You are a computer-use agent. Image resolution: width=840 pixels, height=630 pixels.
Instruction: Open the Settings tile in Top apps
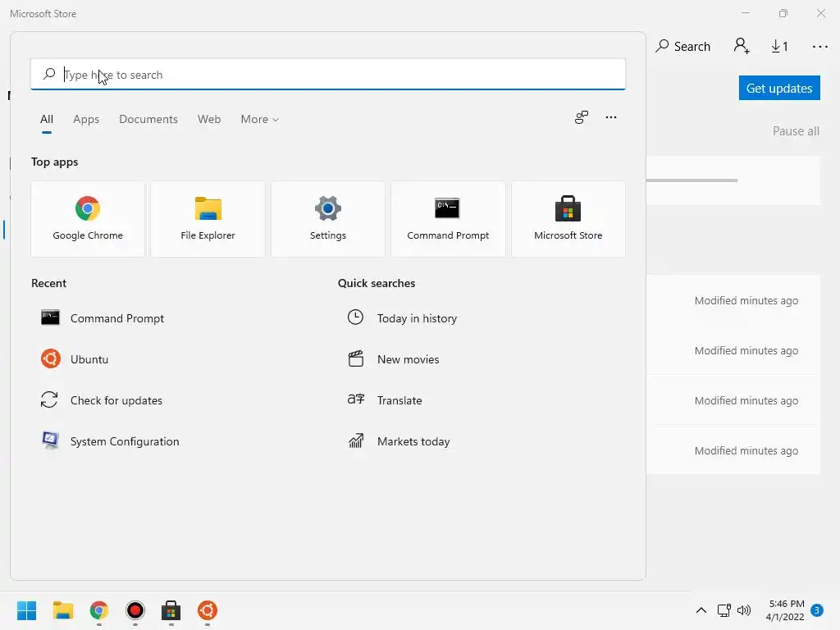(328, 219)
